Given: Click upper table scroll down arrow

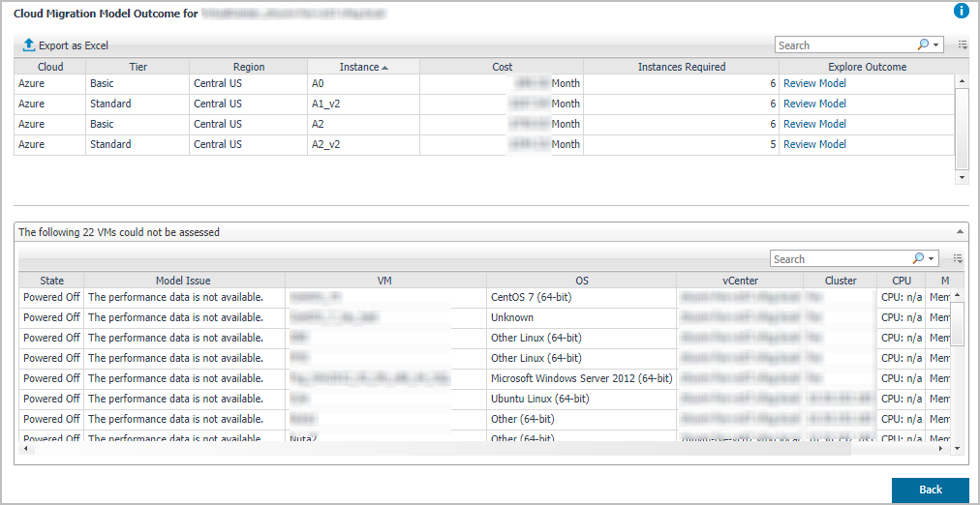Looking at the screenshot, I should pyautogui.click(x=961, y=179).
